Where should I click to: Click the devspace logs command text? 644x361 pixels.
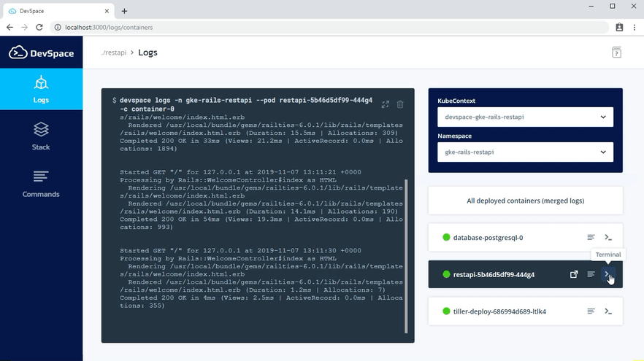coord(246,104)
